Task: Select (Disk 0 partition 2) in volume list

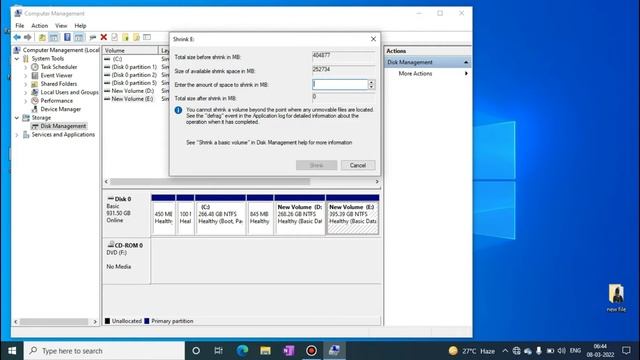Action: tap(134, 75)
